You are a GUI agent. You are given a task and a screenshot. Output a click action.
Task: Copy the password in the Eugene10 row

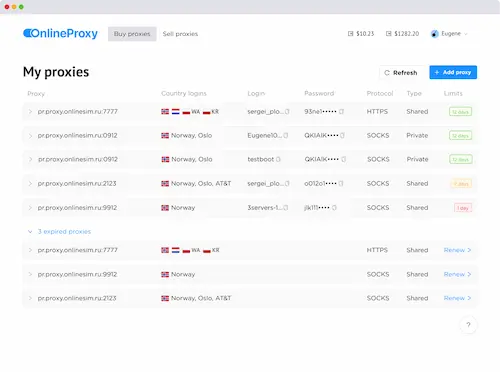click(x=342, y=135)
